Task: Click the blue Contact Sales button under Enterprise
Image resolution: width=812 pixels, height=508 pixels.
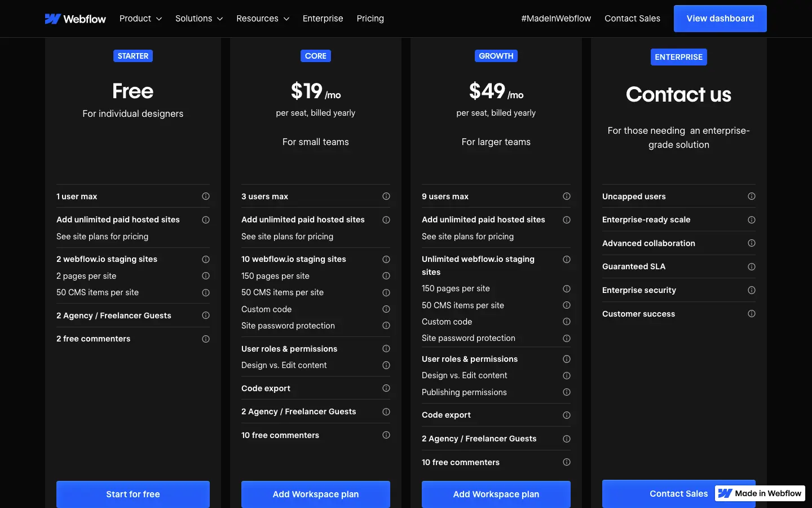Action: pyautogui.click(x=679, y=494)
